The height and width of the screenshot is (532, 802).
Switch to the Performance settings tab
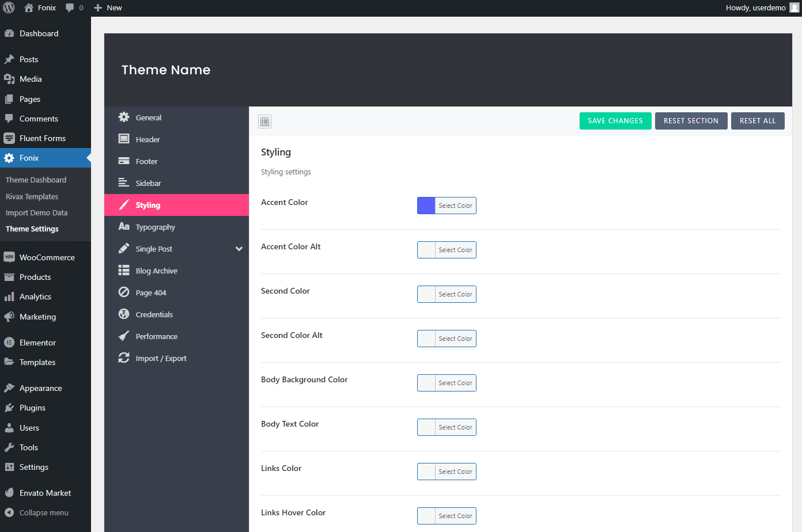156,336
